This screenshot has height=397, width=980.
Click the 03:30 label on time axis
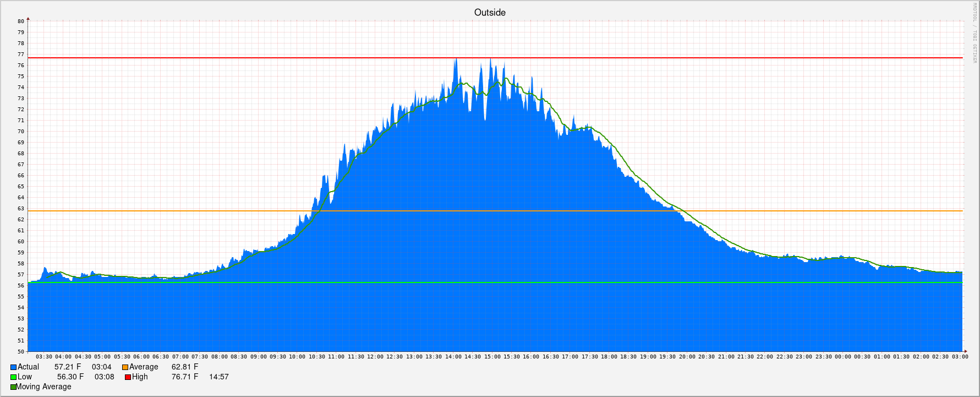tap(44, 357)
